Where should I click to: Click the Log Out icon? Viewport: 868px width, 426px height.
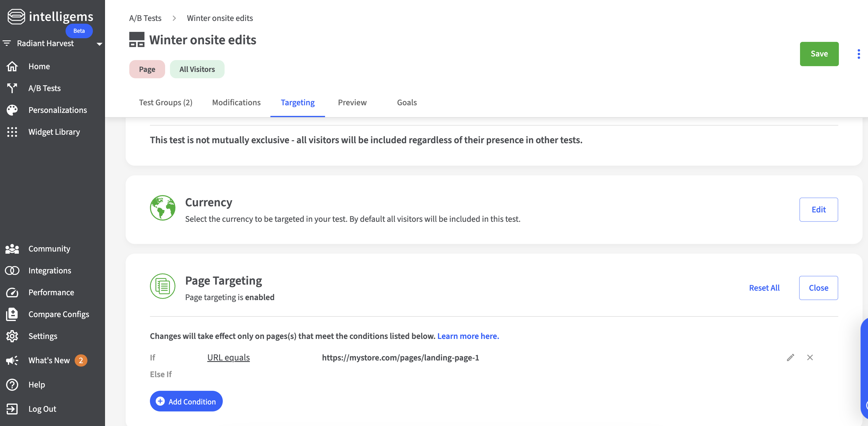(x=12, y=409)
